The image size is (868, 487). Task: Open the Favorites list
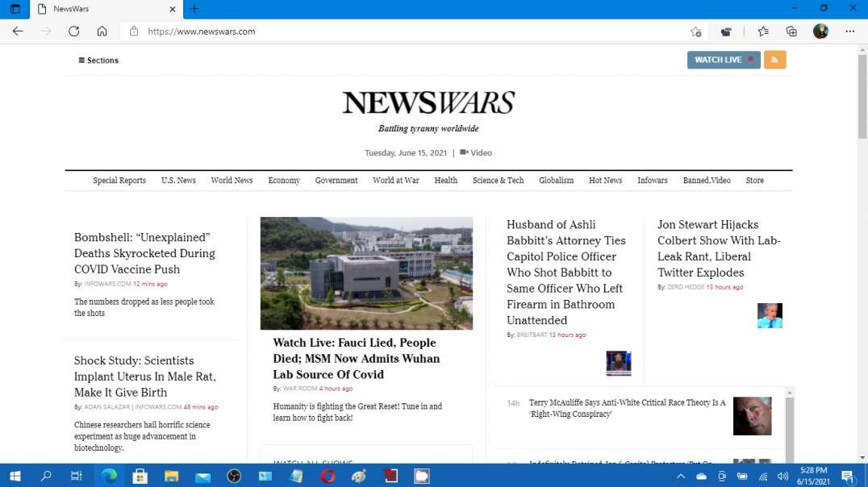pos(763,31)
